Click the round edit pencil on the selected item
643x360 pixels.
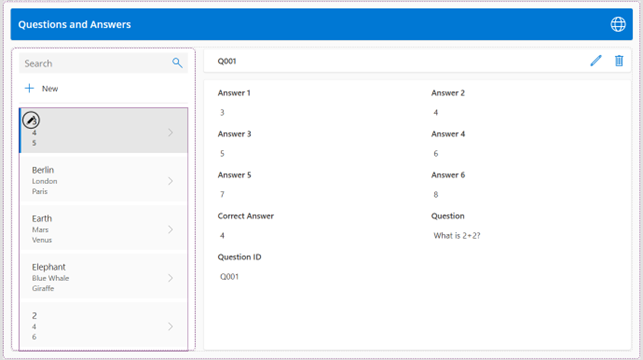pyautogui.click(x=31, y=120)
